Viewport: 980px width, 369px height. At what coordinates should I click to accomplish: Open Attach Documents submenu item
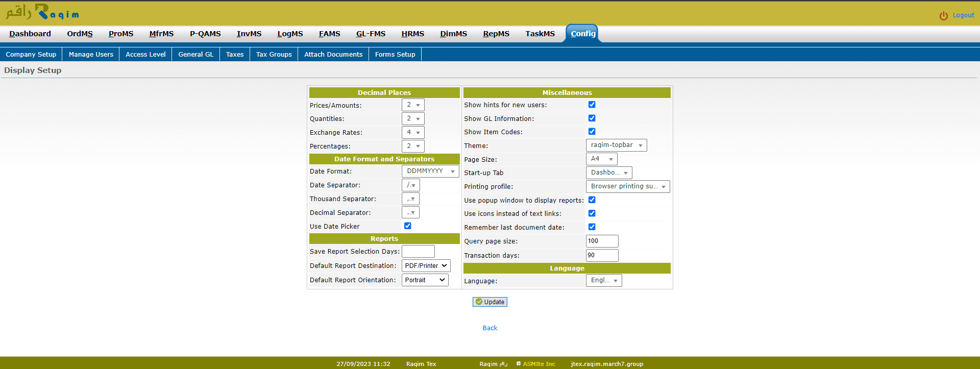tap(333, 55)
